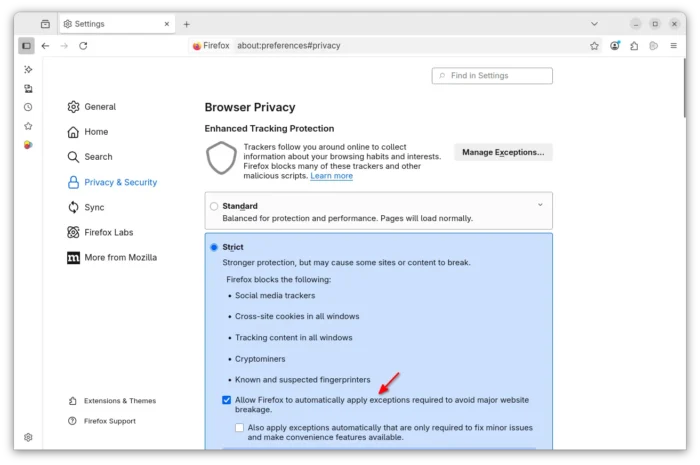The width and height of the screenshot is (700, 465).
Task: Enable exceptions for minor issues checkbox
Action: click(240, 428)
